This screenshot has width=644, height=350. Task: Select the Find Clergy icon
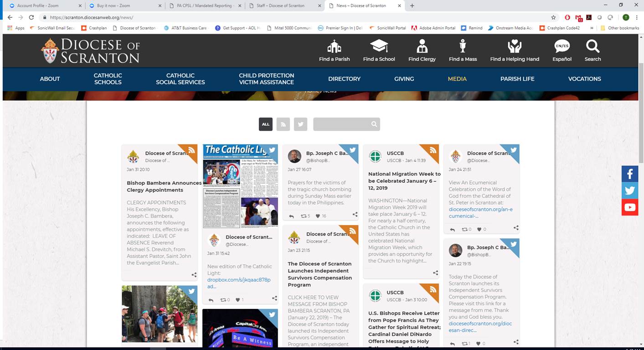[422, 46]
